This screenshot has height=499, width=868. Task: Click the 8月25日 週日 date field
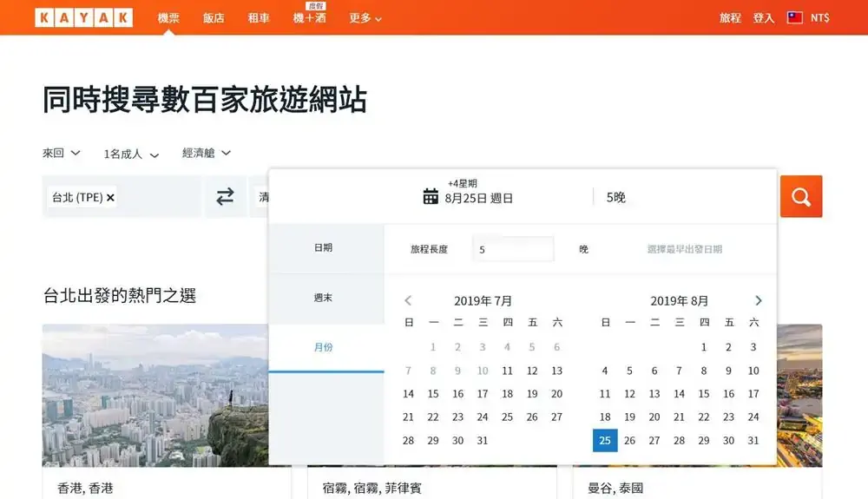[478, 198]
